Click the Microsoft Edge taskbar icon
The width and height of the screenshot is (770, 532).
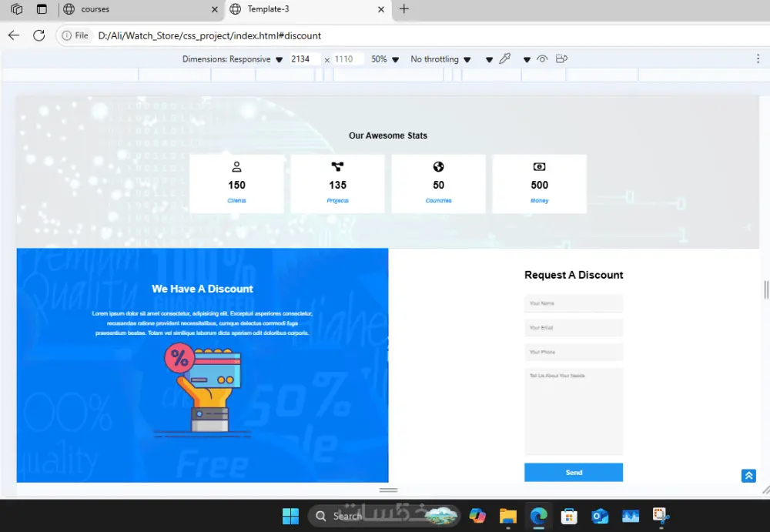click(539, 516)
